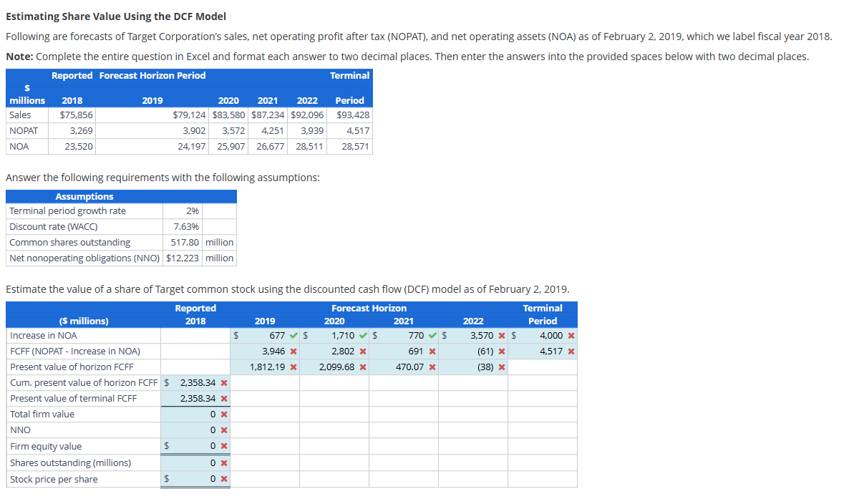Click the green check mark next to 677
This screenshot has height=504, width=854.
pos(293,336)
